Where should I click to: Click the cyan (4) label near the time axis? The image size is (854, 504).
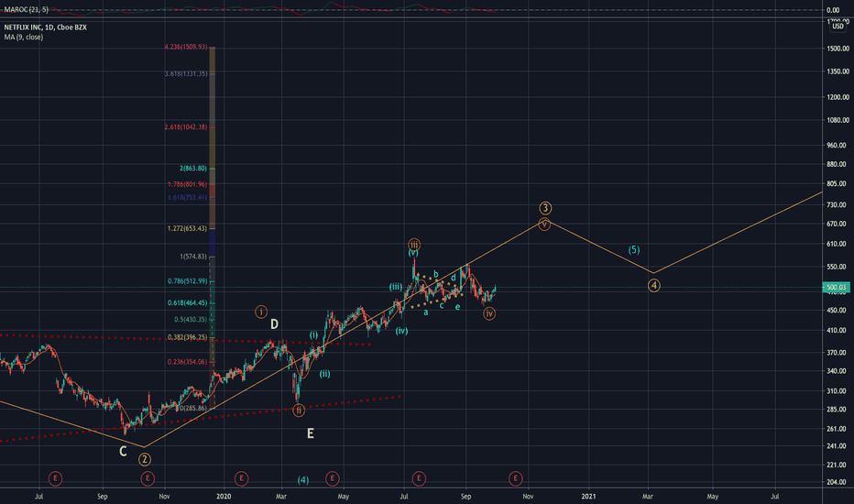[x=302, y=480]
